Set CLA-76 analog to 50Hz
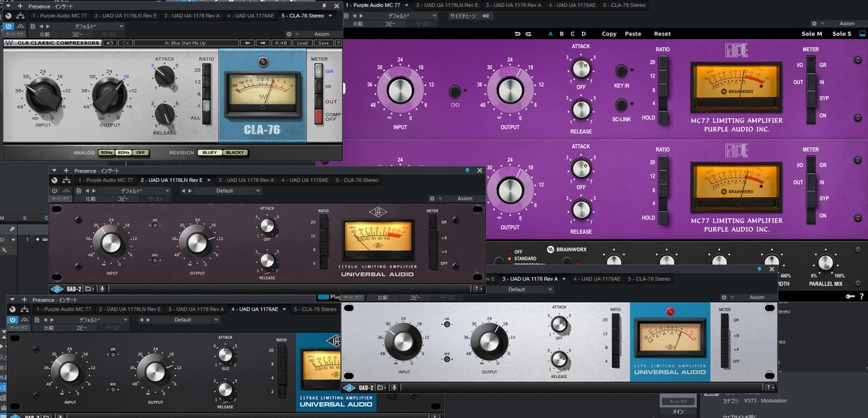 107,153
